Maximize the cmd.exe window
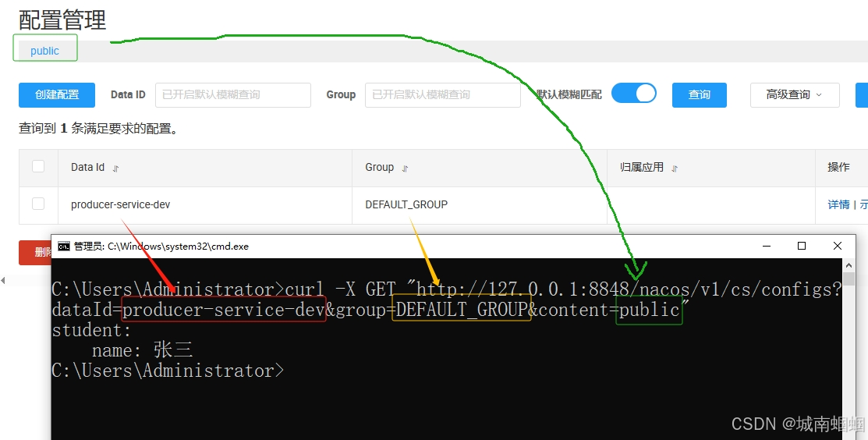This screenshot has width=868, height=440. [802, 246]
